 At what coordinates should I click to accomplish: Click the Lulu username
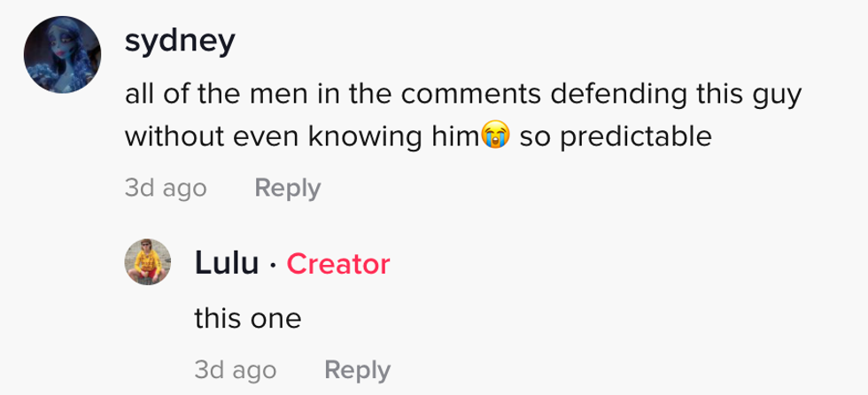(227, 263)
